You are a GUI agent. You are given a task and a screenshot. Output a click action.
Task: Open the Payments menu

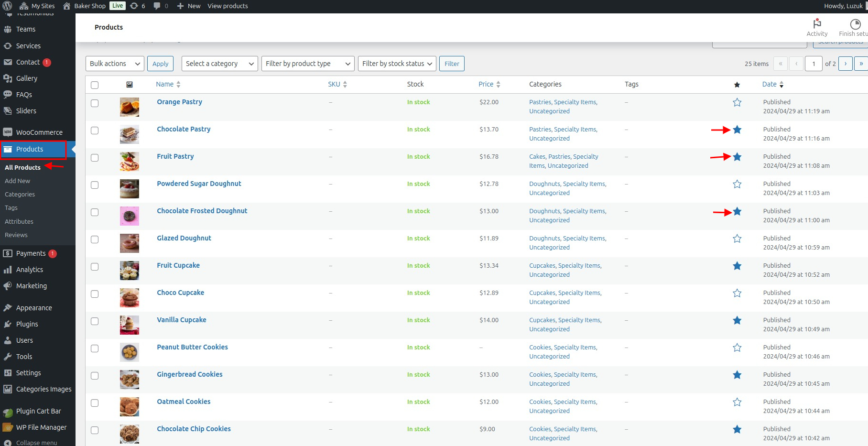(x=31, y=253)
